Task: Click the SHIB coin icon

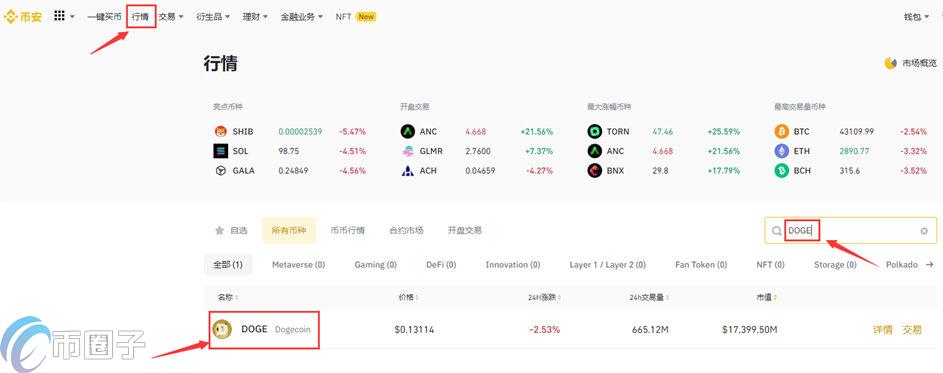Action: 221,132
